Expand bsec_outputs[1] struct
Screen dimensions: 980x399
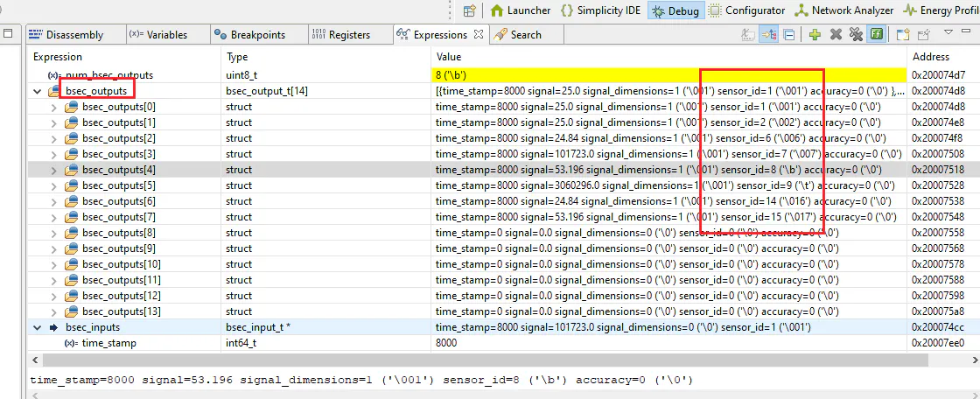click(x=53, y=122)
